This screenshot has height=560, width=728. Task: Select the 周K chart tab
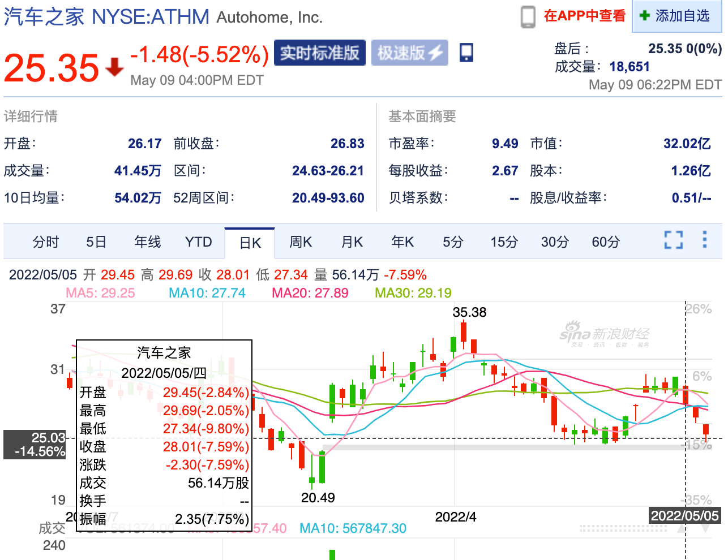point(301,242)
